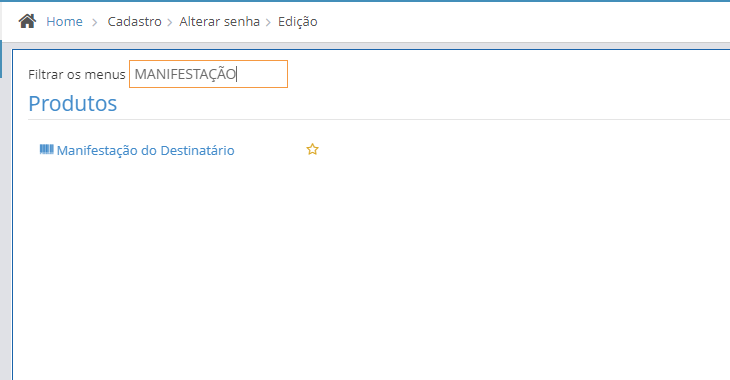Image resolution: width=730 pixels, height=380 pixels.
Task: Open the Home breadcrumb link
Action: 64,21
